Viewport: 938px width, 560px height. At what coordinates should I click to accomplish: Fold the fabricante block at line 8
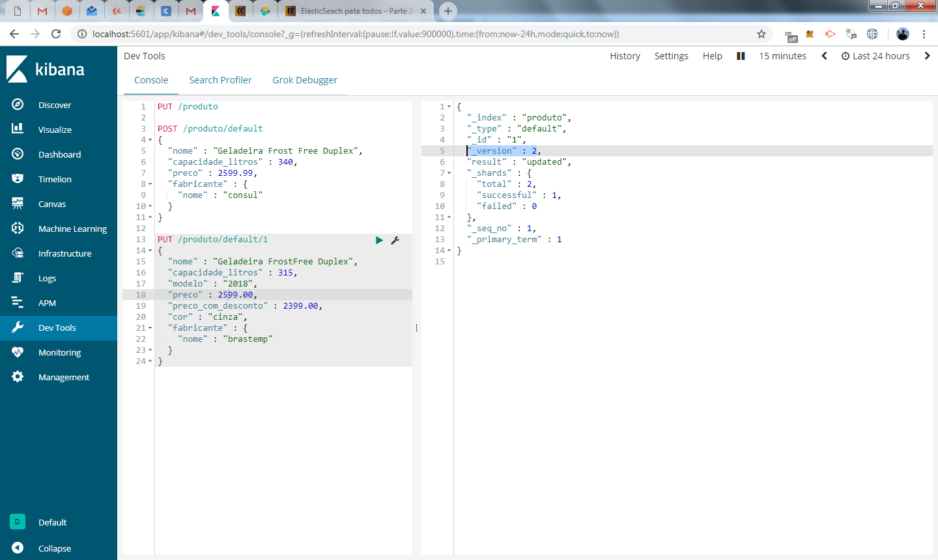point(150,184)
